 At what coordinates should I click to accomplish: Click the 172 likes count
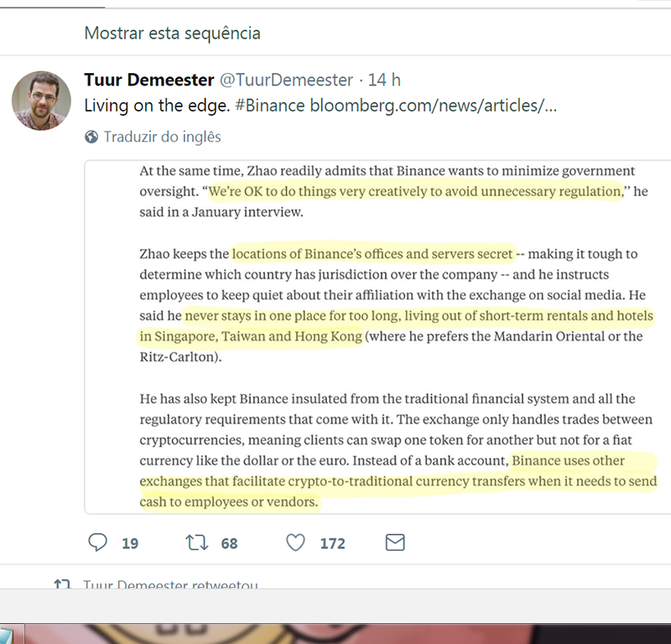[x=332, y=543]
